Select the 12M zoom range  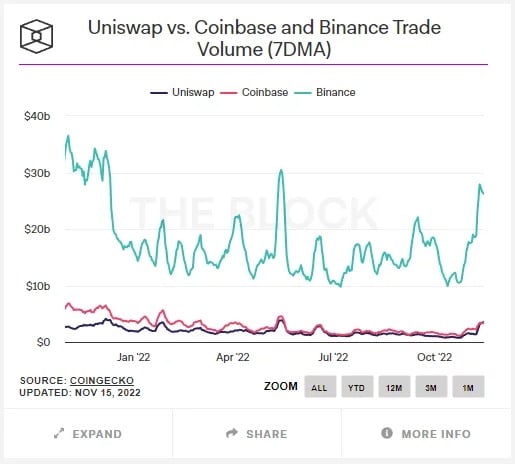click(394, 387)
